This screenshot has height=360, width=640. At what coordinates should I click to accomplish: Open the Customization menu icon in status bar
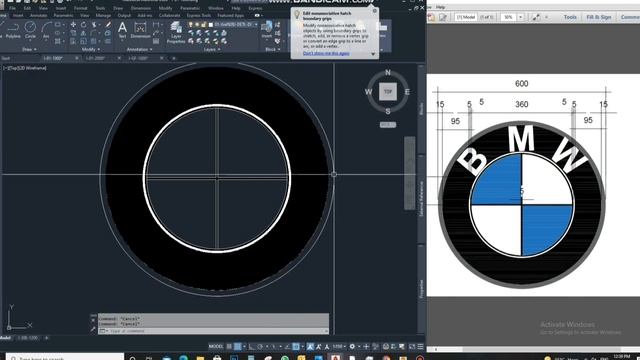click(420, 347)
